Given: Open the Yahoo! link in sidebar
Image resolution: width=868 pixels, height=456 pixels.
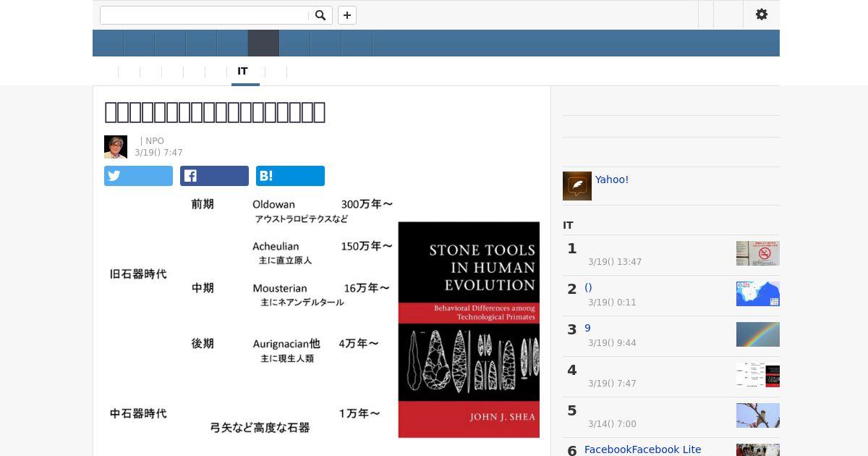Looking at the screenshot, I should (x=612, y=180).
